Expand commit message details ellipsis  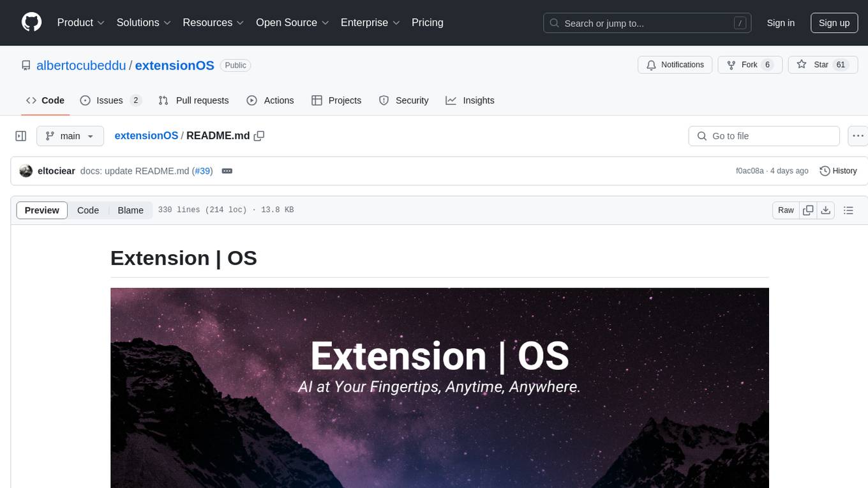pyautogui.click(x=227, y=171)
